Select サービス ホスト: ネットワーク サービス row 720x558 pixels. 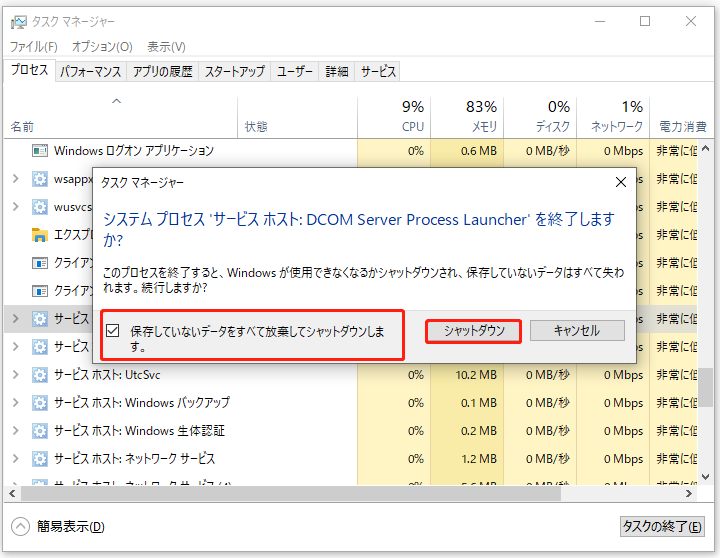tap(350, 459)
